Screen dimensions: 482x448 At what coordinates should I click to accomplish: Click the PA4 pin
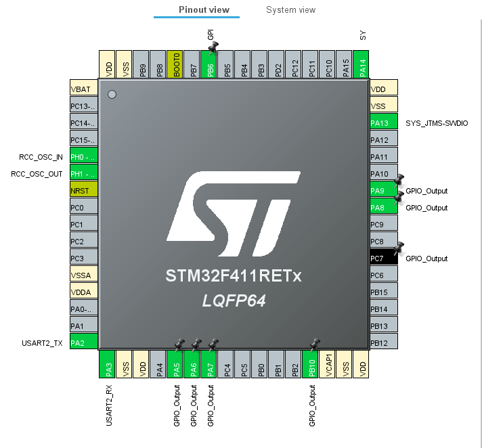point(158,364)
